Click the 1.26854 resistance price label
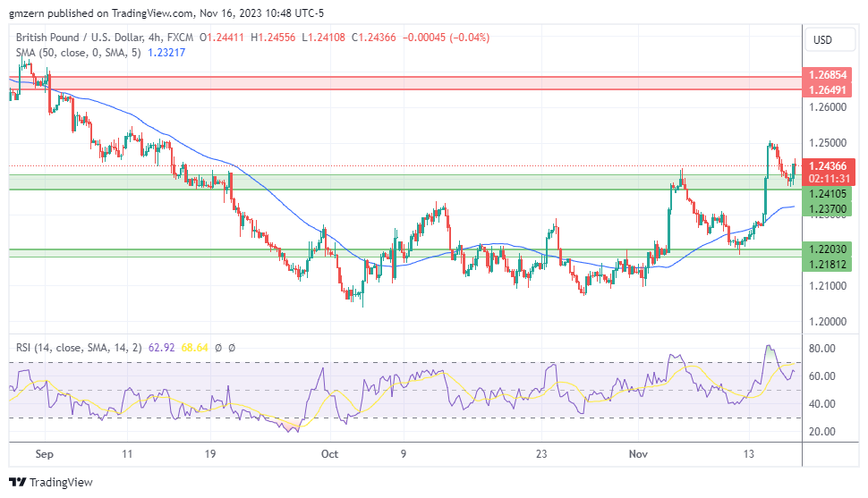This screenshot has width=868, height=498. [x=828, y=75]
